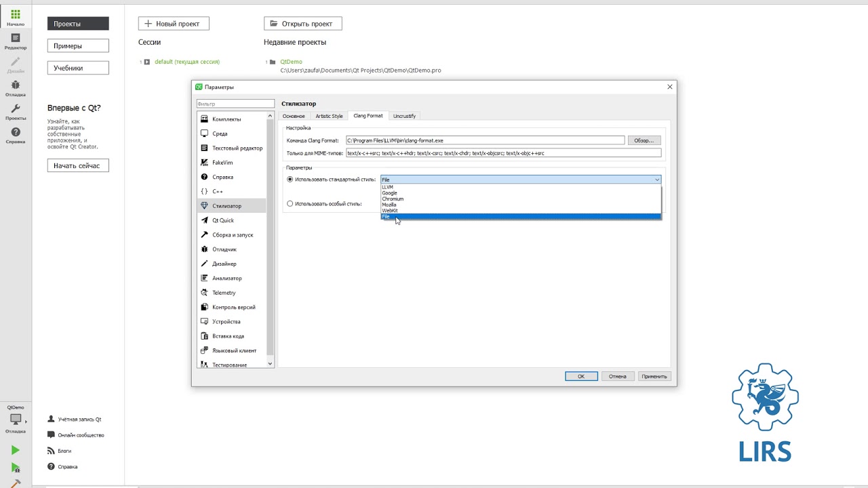Select Текстовый редактор in the settings list
This screenshot has height=488, width=868.
pyautogui.click(x=232, y=148)
